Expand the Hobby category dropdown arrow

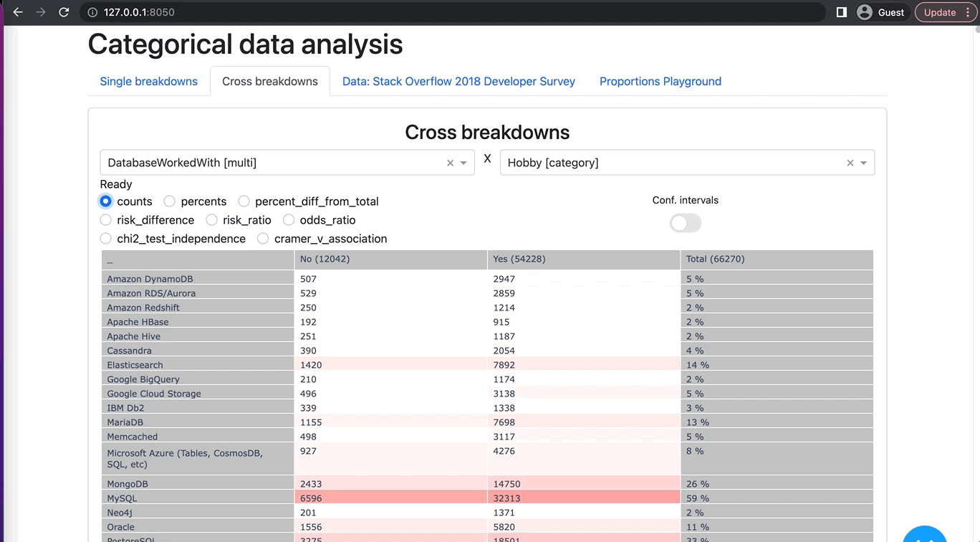864,163
